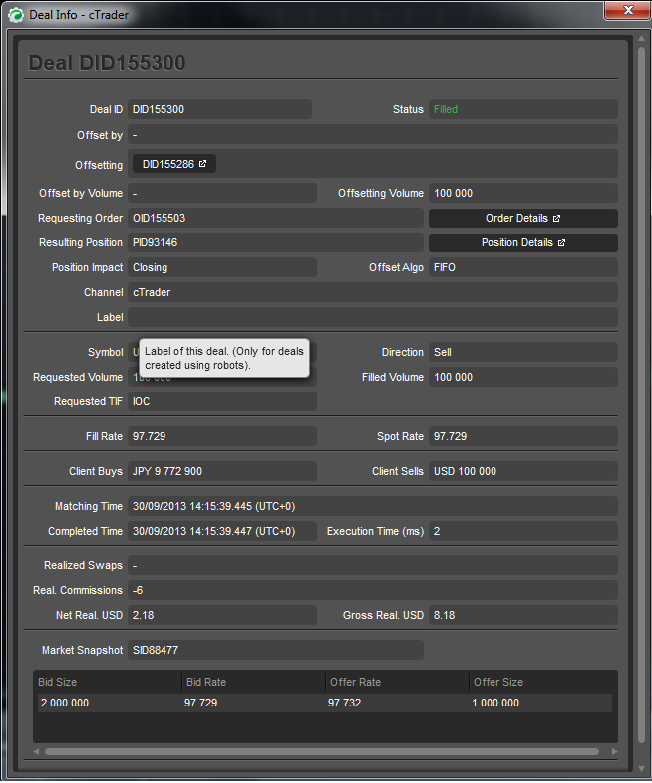652x783 pixels.
Task: Click the cTrader logo icon in title bar
Action: 16,15
